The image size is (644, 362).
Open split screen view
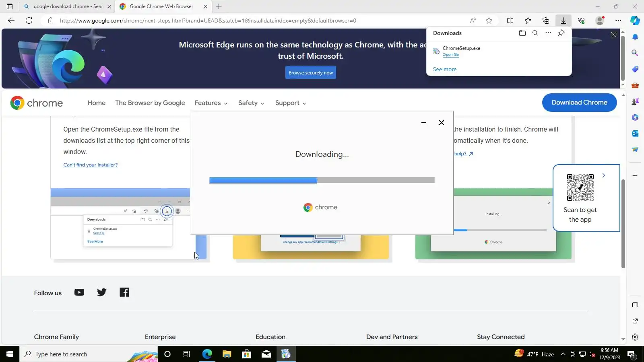point(510,21)
